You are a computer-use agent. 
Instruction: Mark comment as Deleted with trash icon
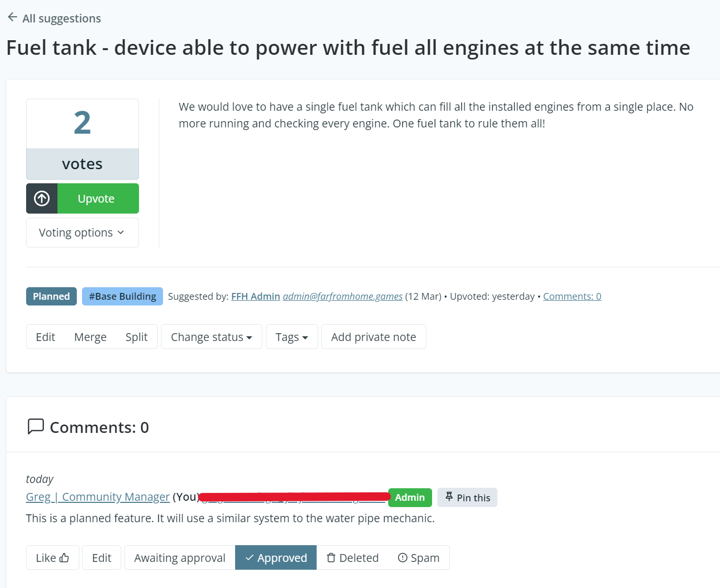[x=353, y=558]
